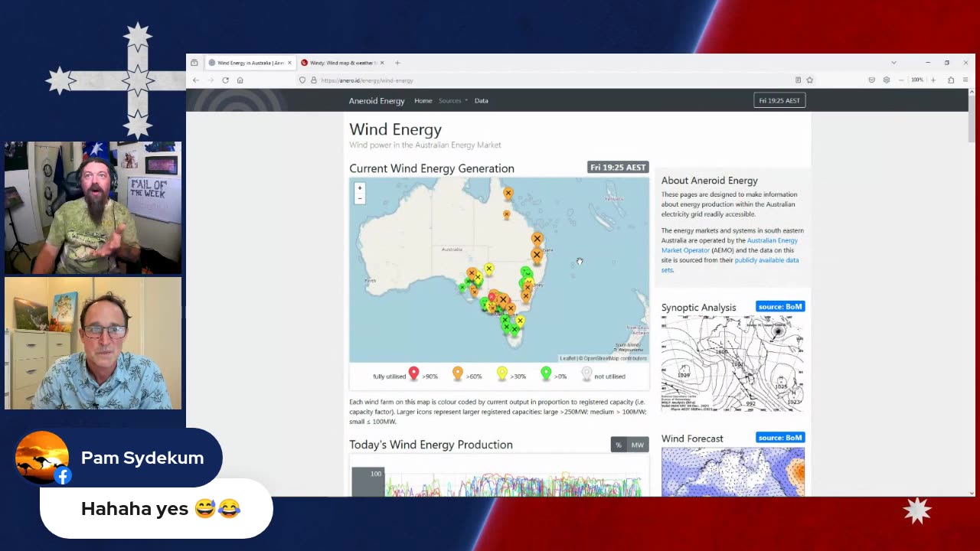Open publicly available data sets link
Viewport: 980px width, 551px height.
(730, 265)
